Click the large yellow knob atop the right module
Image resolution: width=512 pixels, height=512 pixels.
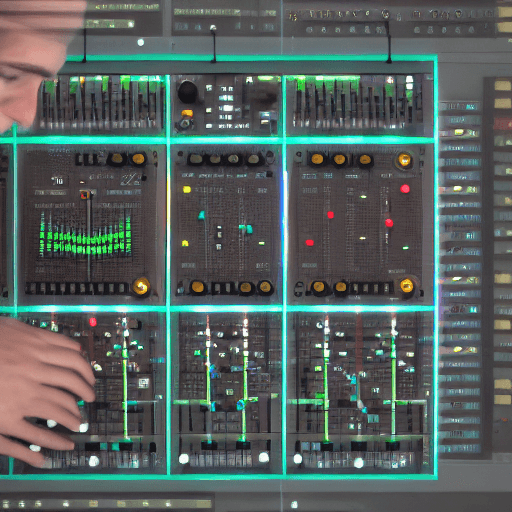coord(404,160)
